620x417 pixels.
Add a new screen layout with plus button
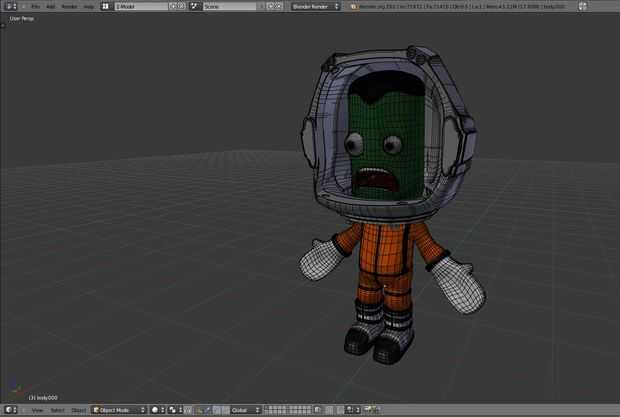[x=173, y=6]
